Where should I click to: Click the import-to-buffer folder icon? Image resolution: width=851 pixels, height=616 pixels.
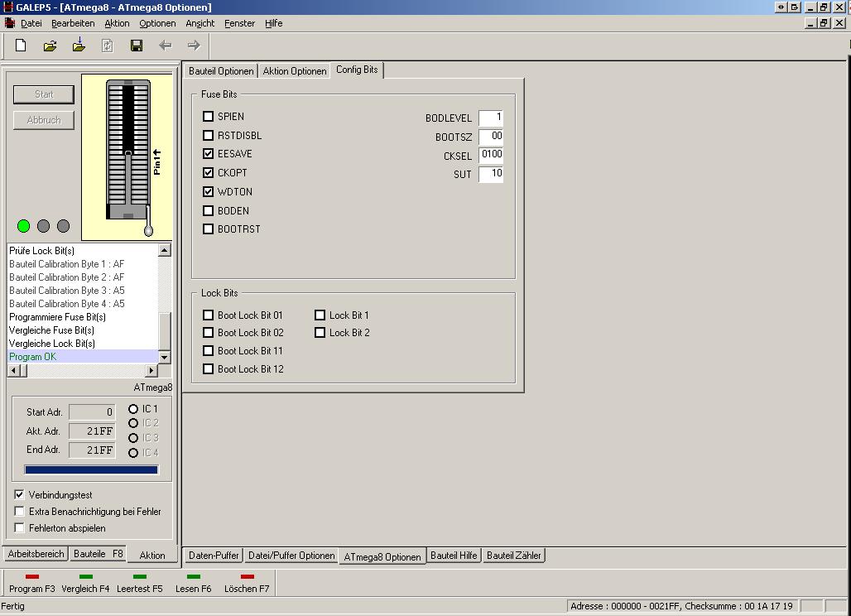pyautogui.click(x=77, y=46)
